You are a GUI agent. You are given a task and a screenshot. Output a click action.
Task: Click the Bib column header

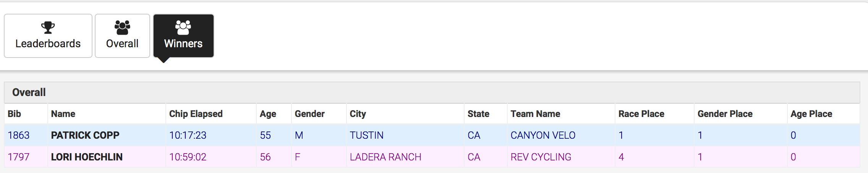click(x=15, y=114)
